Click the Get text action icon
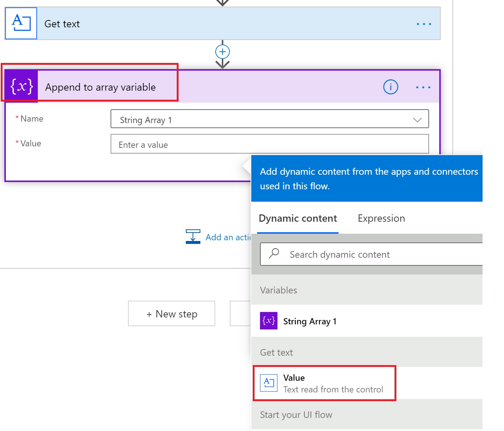The height and width of the screenshot is (431, 504). point(21,23)
